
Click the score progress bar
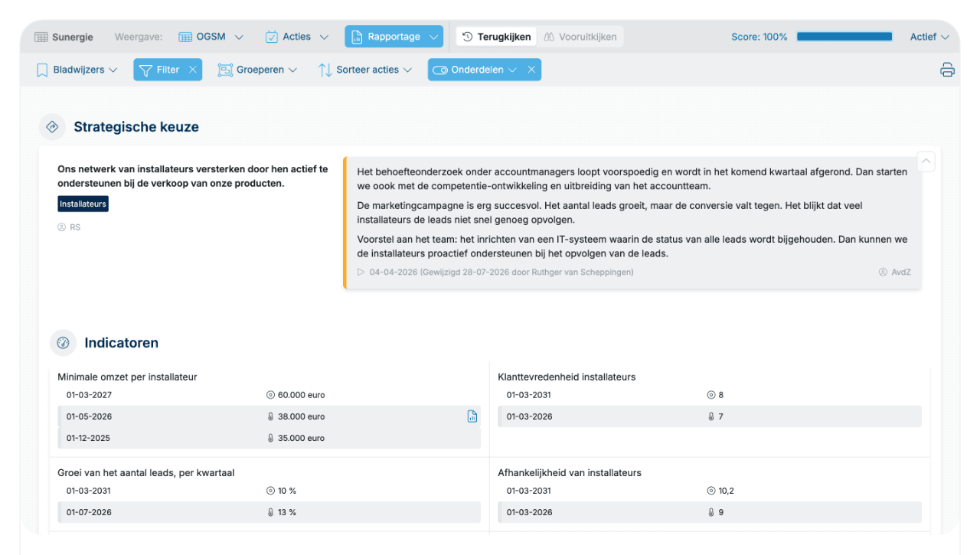pos(844,37)
